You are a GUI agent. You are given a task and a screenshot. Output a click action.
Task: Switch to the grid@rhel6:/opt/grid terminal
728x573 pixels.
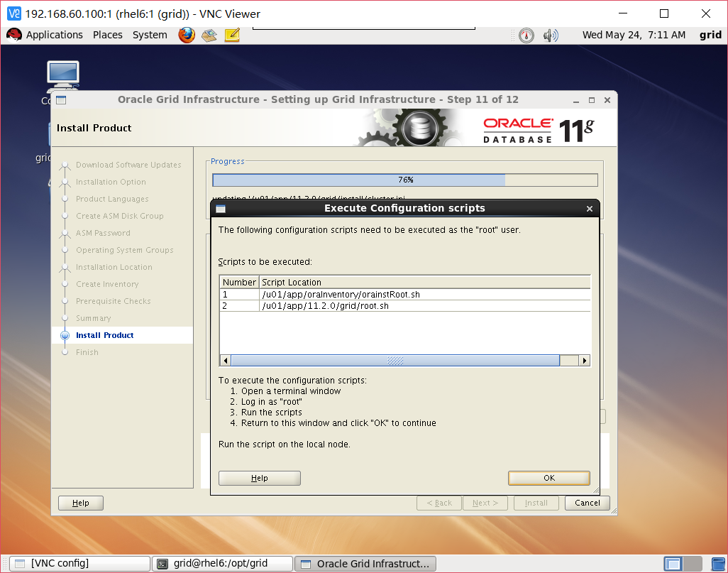pyautogui.click(x=223, y=563)
